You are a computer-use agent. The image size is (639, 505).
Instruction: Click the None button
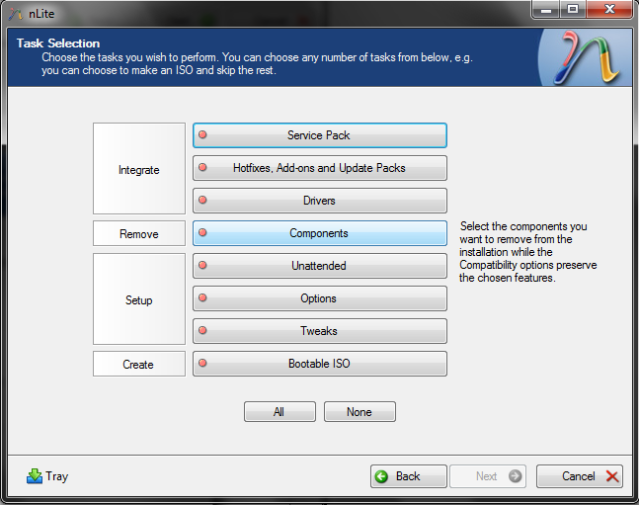point(359,412)
